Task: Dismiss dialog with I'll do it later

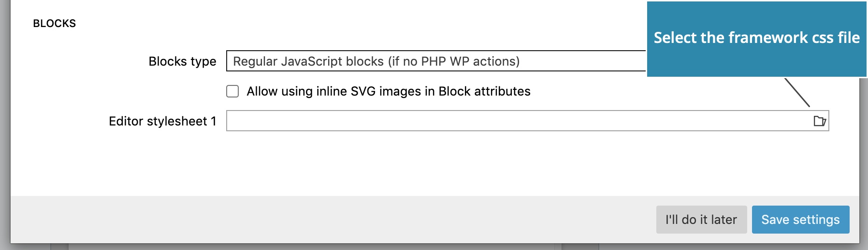Action: [701, 220]
